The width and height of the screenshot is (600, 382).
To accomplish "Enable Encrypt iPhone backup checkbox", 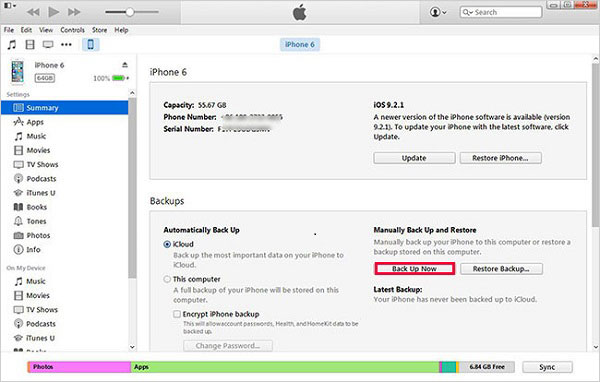I will click(176, 314).
